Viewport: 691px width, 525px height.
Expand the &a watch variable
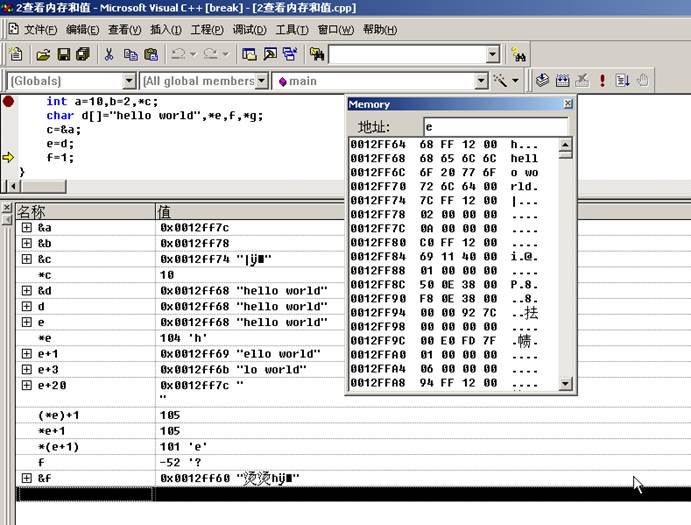26,228
